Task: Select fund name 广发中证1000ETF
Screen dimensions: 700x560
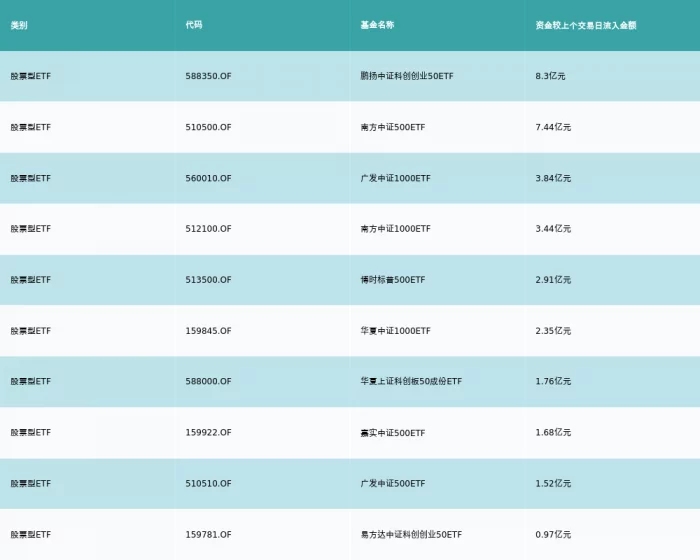Action: pos(396,178)
